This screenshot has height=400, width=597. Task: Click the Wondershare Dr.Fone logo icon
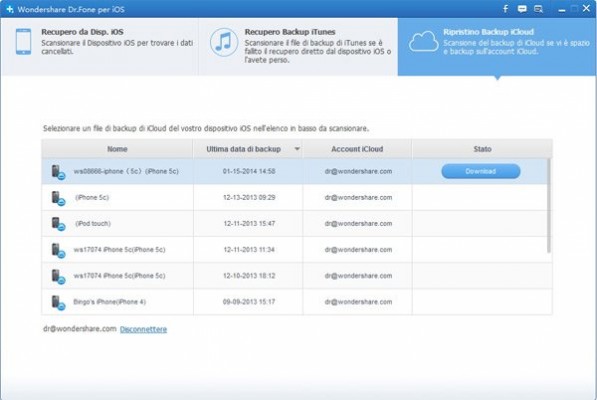[10, 9]
